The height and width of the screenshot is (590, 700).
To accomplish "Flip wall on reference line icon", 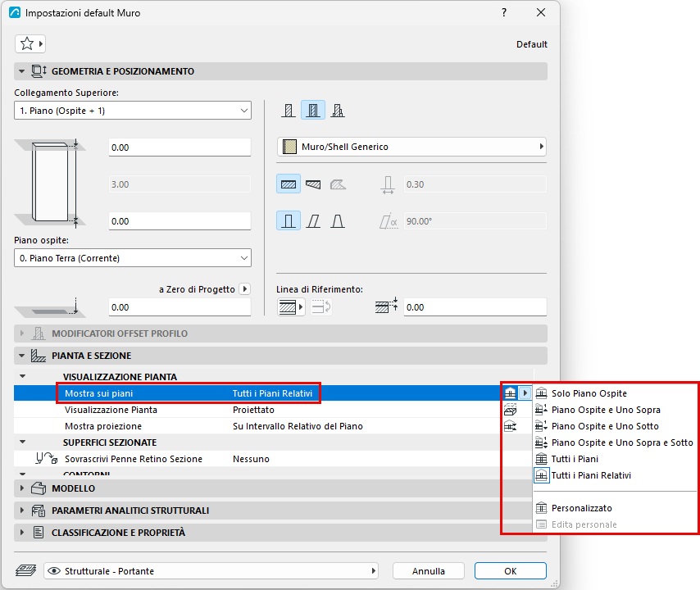I will pyautogui.click(x=321, y=307).
